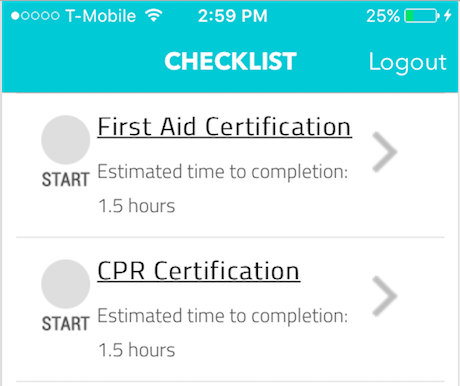The width and height of the screenshot is (460, 386).
Task: Tap START label under CPR circle
Action: tap(66, 324)
